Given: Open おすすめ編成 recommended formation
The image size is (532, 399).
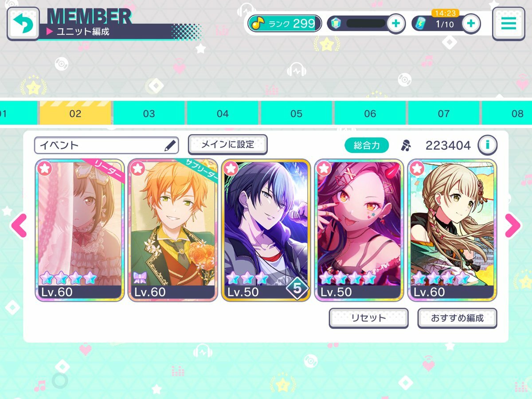Looking at the screenshot, I should (x=457, y=318).
